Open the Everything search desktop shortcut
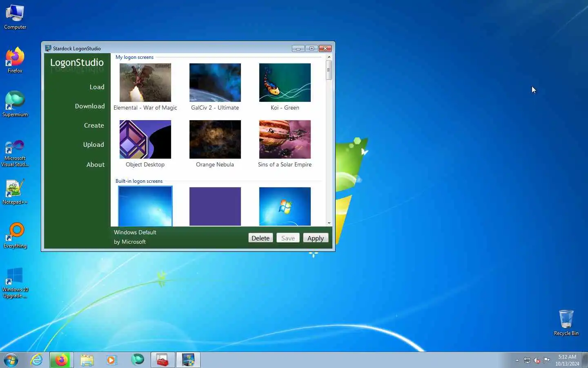The width and height of the screenshot is (588, 368). (x=15, y=236)
